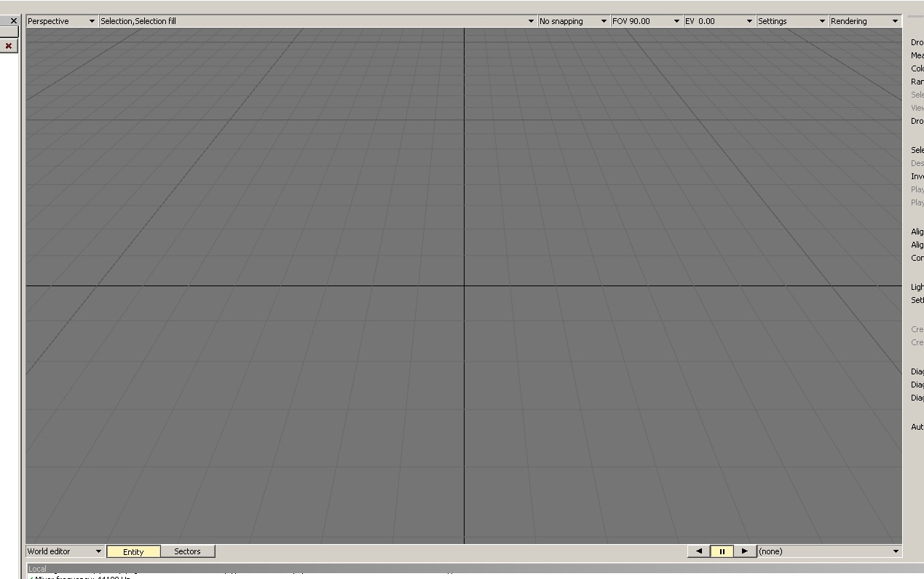Click the Local console header bar
Viewport: 924px width, 579px height.
475,569
